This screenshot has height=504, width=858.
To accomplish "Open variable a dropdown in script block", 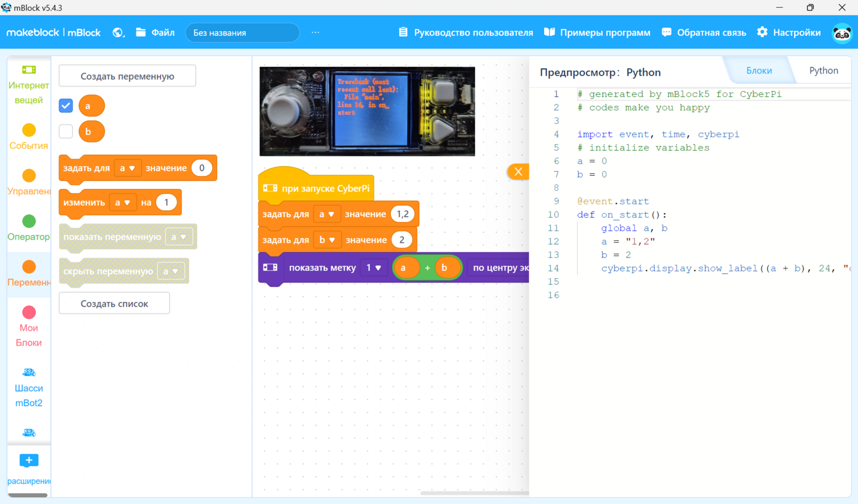I will click(327, 214).
